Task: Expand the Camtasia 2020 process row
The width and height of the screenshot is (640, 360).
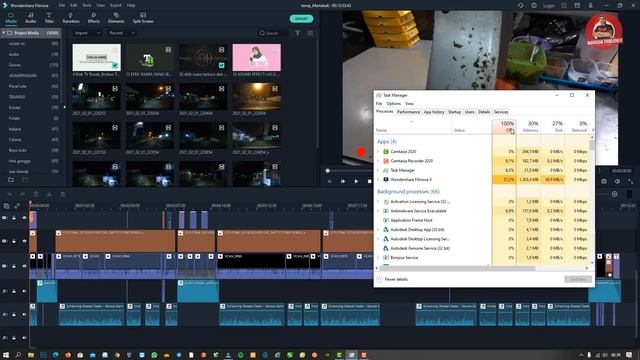Action: point(378,151)
